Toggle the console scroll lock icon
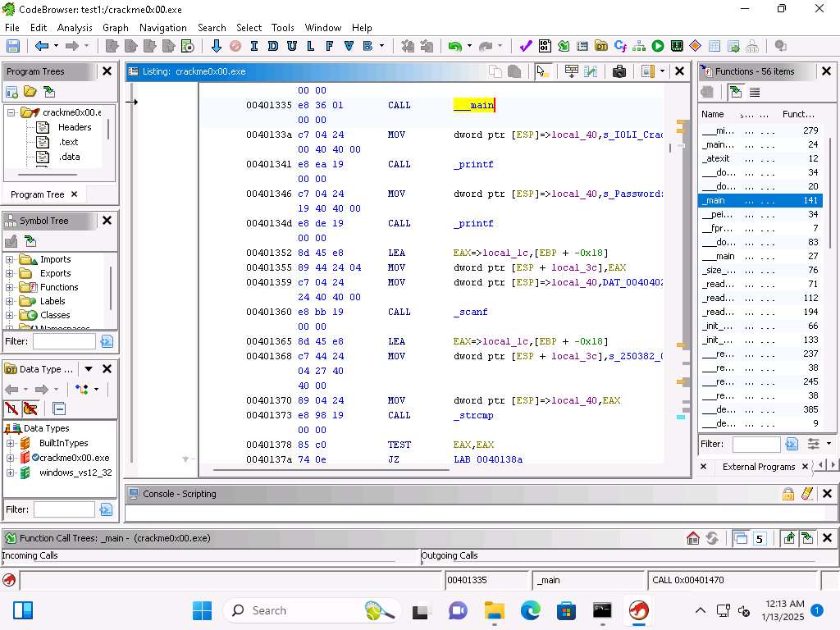 (x=787, y=494)
